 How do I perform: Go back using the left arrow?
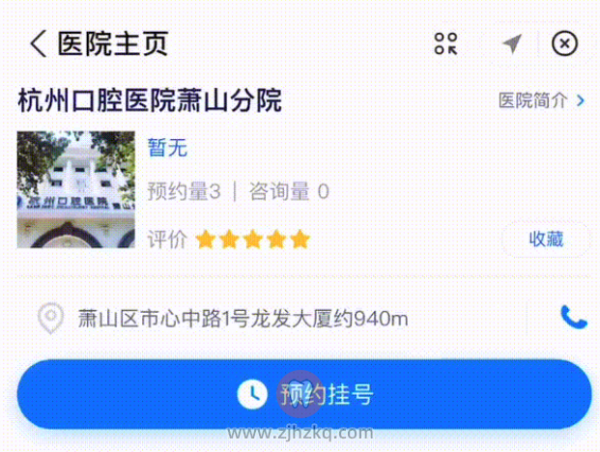38,44
